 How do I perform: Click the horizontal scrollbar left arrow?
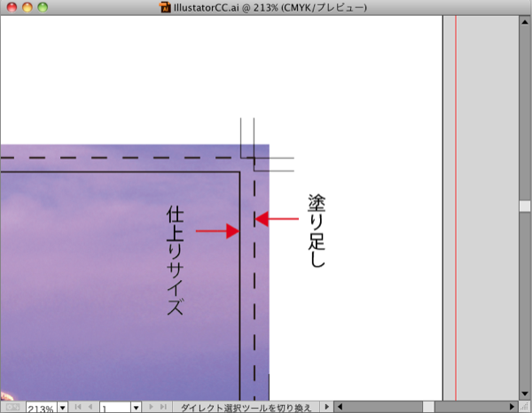(x=340, y=407)
